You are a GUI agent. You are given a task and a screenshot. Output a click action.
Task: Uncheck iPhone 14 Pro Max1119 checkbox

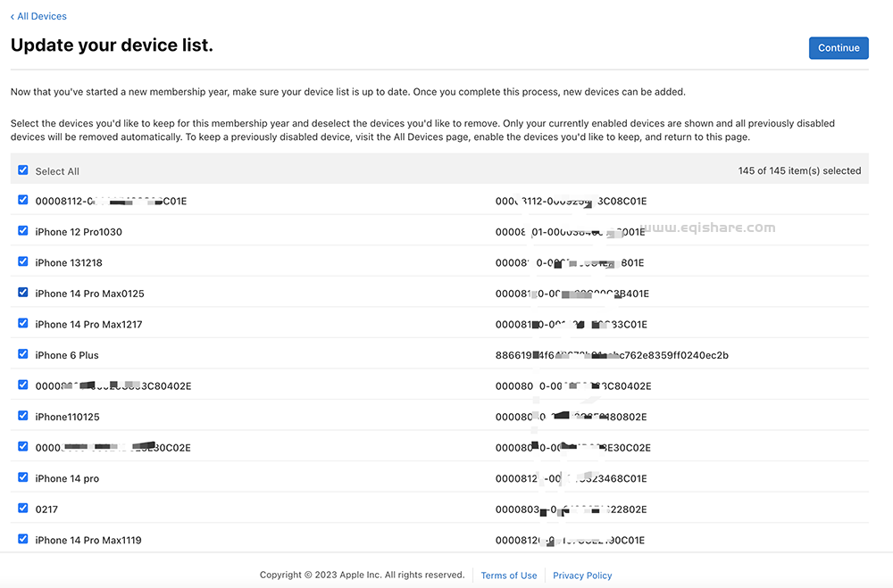(x=23, y=539)
